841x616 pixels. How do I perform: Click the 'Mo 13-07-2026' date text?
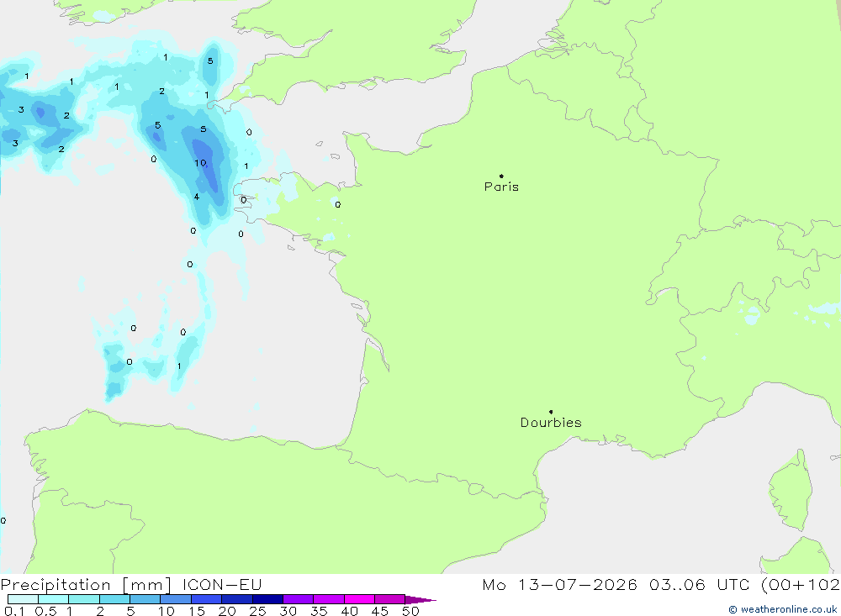560,584
